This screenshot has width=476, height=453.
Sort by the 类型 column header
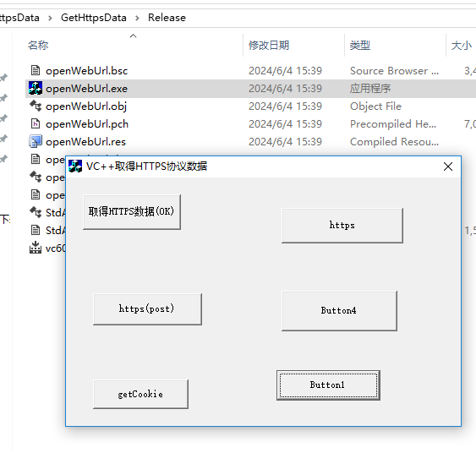(359, 45)
